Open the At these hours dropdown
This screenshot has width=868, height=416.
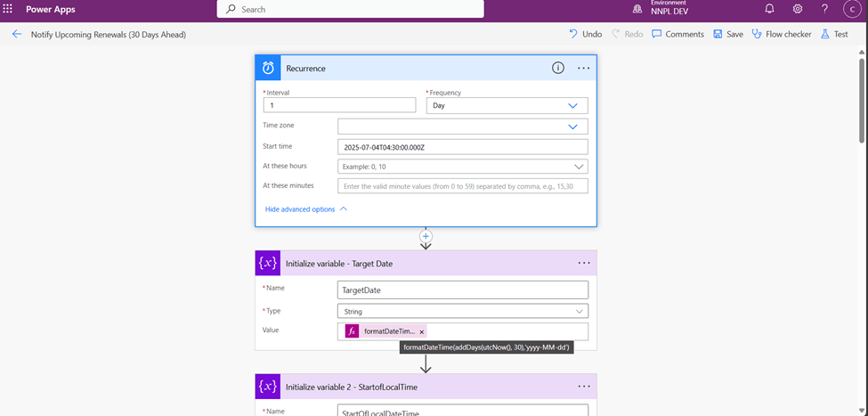coord(579,167)
